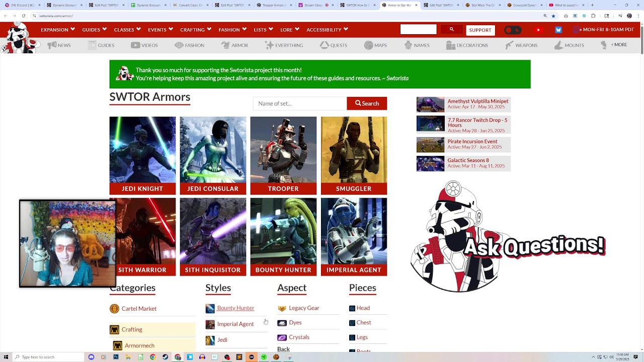
Task: Open the Imperial Agent armor thumbnail
Action: coord(354,237)
